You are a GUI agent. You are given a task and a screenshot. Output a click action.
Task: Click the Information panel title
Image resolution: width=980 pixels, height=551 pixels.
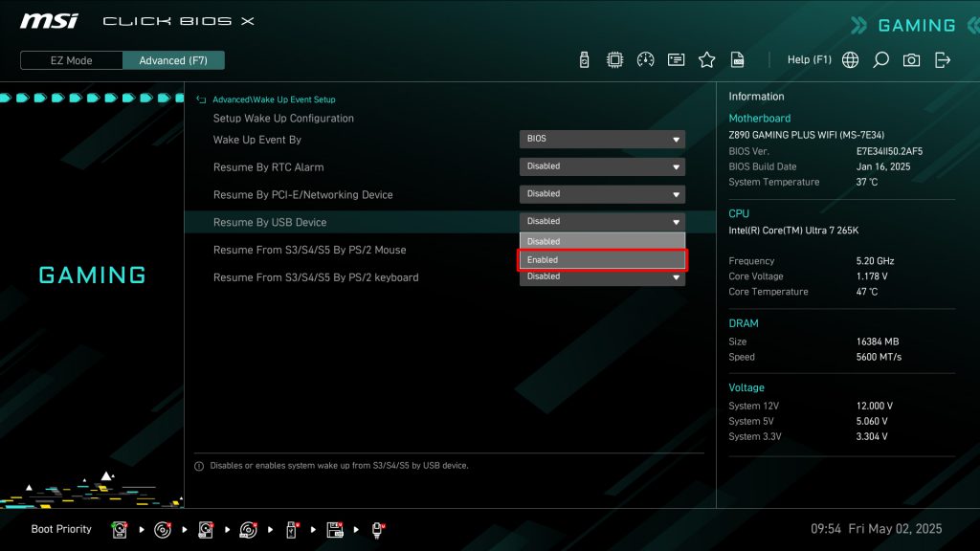pos(756,97)
